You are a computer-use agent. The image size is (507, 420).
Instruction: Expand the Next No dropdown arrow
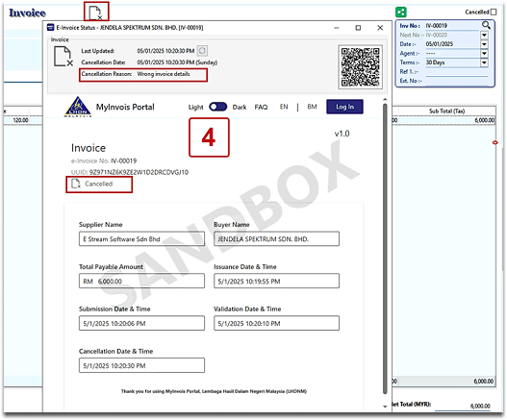484,35
